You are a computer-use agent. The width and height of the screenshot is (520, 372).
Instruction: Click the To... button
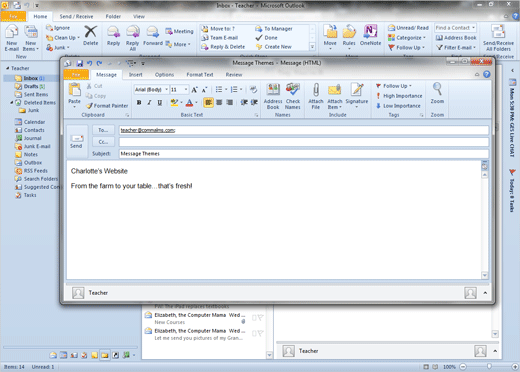click(103, 130)
